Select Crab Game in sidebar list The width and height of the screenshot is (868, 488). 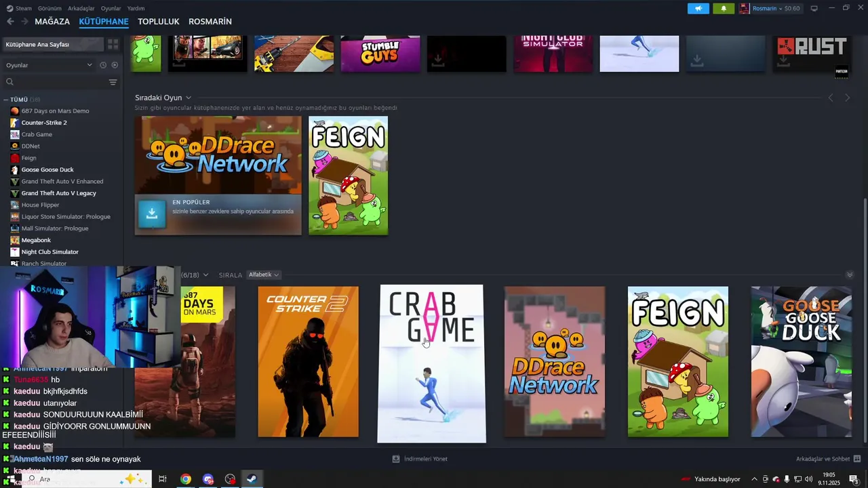pos(37,134)
